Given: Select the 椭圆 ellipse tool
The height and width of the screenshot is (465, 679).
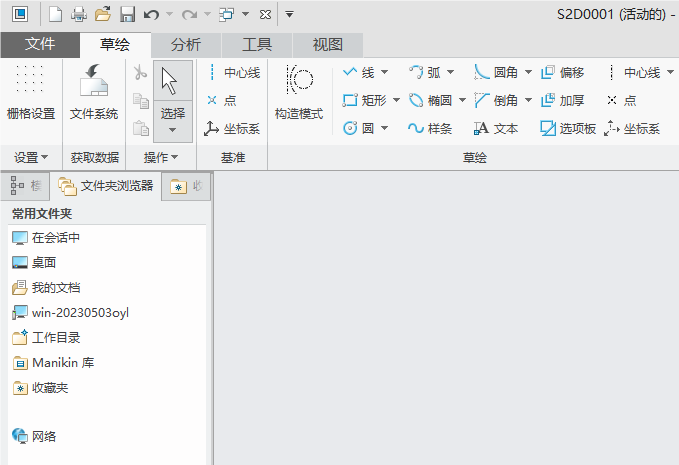Looking at the screenshot, I should click(430, 100).
